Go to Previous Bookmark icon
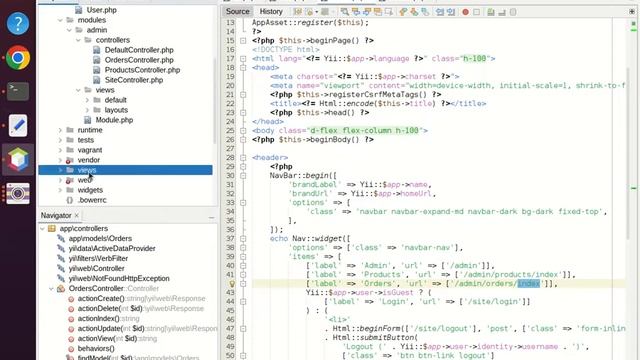 pos(403,12)
